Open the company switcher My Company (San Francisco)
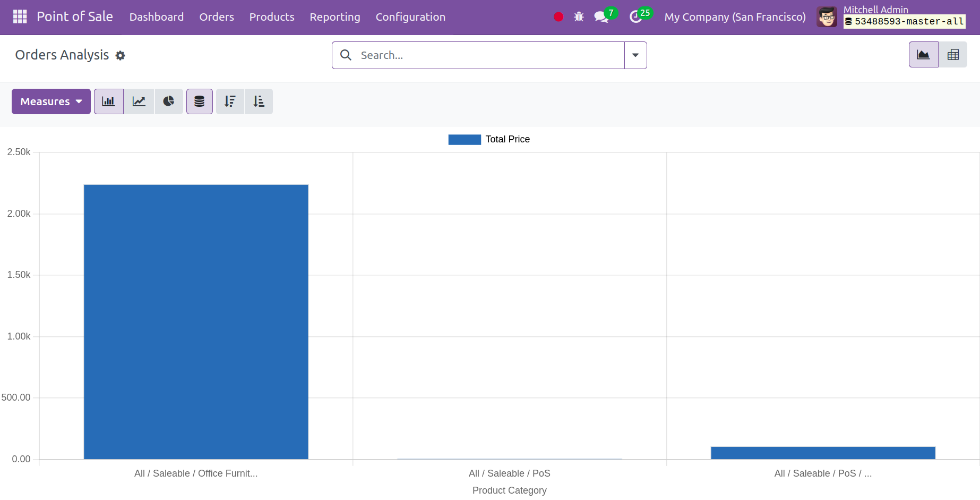The width and height of the screenshot is (980, 500). pyautogui.click(x=735, y=17)
